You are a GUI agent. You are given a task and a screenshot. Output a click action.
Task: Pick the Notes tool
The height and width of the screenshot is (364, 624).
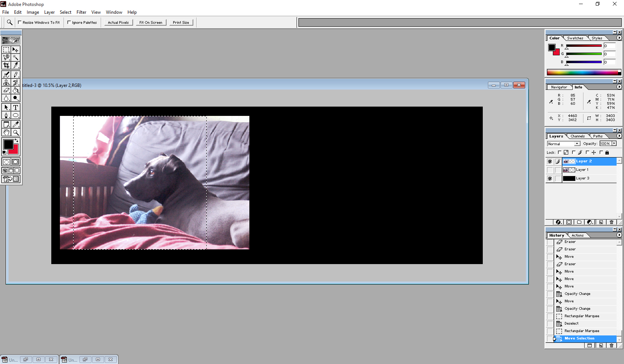6,124
